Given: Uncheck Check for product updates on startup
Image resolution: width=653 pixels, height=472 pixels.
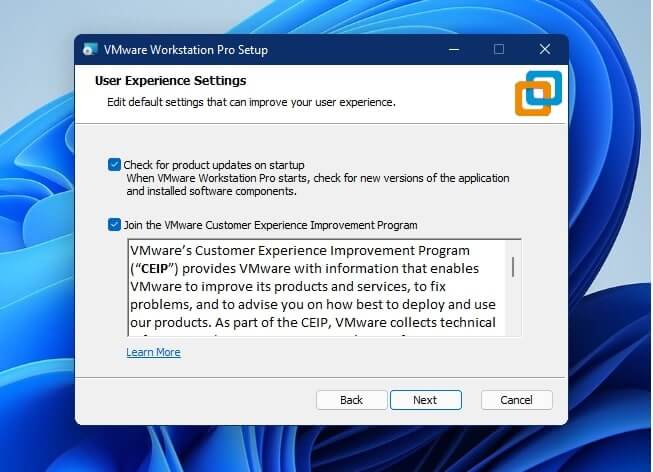Looking at the screenshot, I should (x=114, y=165).
